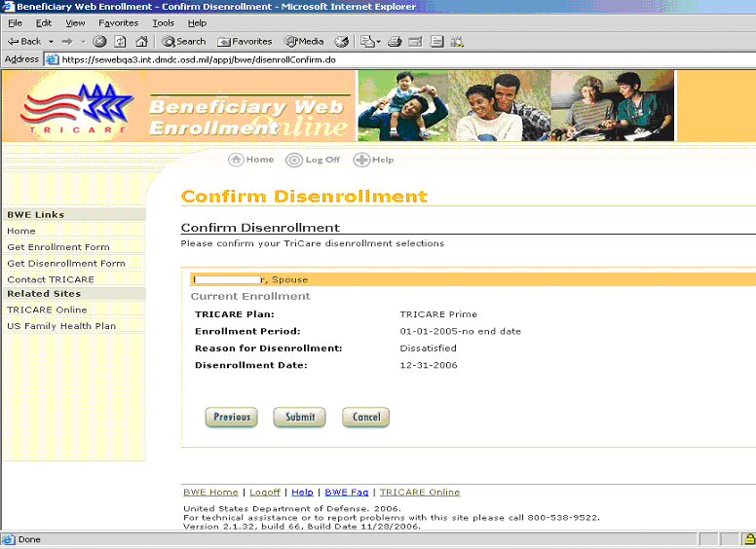Click the security lock icon in status bar
Viewport: 756px width, 549px height.
click(x=750, y=539)
